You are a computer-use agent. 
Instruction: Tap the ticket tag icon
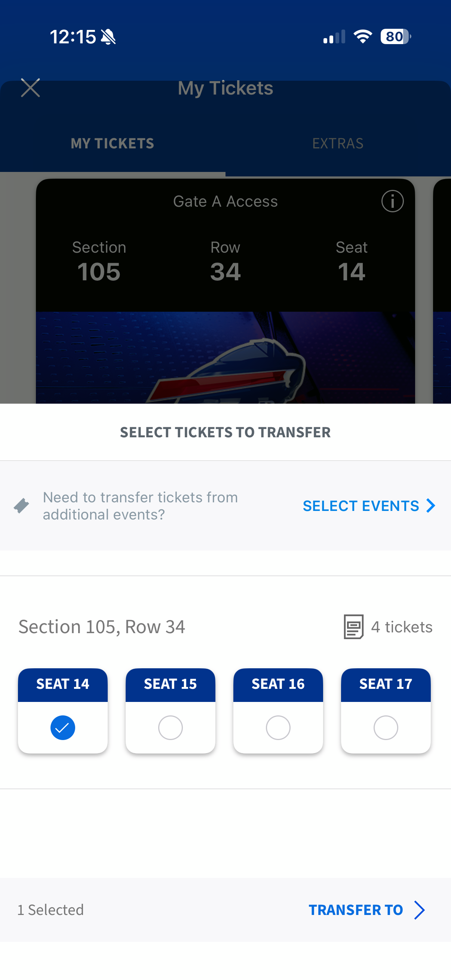coord(21,506)
